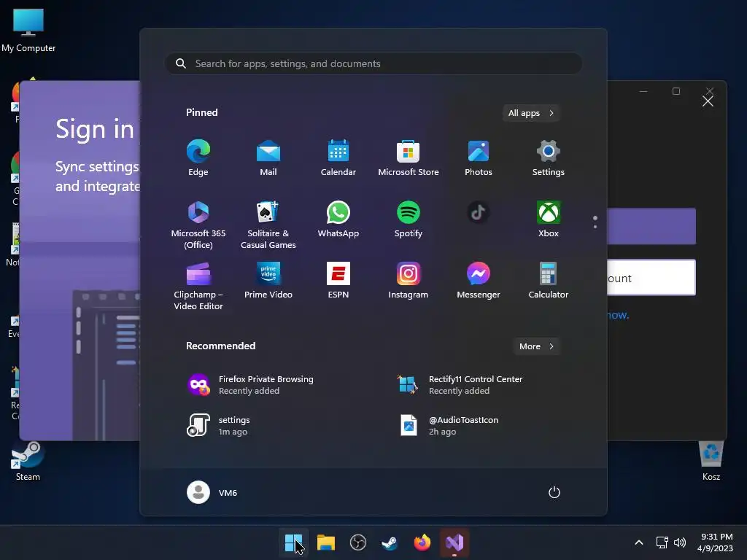This screenshot has width=747, height=560.
Task: Open Clipchamp Video Editor
Action: point(198,286)
